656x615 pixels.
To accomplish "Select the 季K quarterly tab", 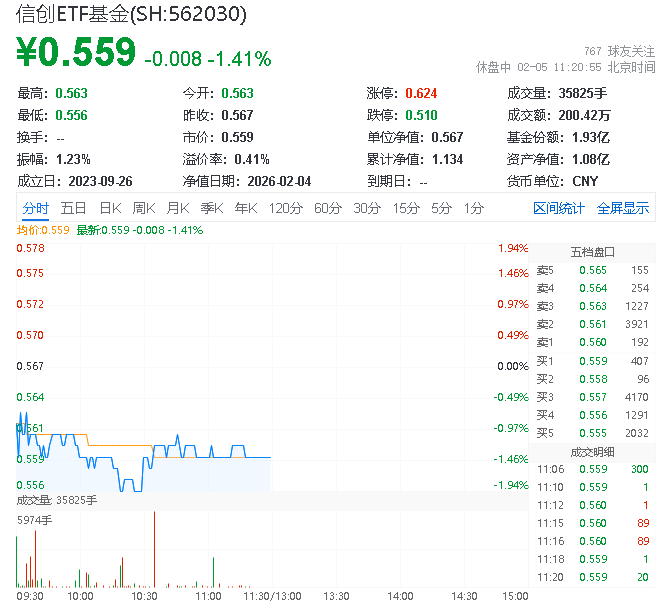I will tap(211, 208).
